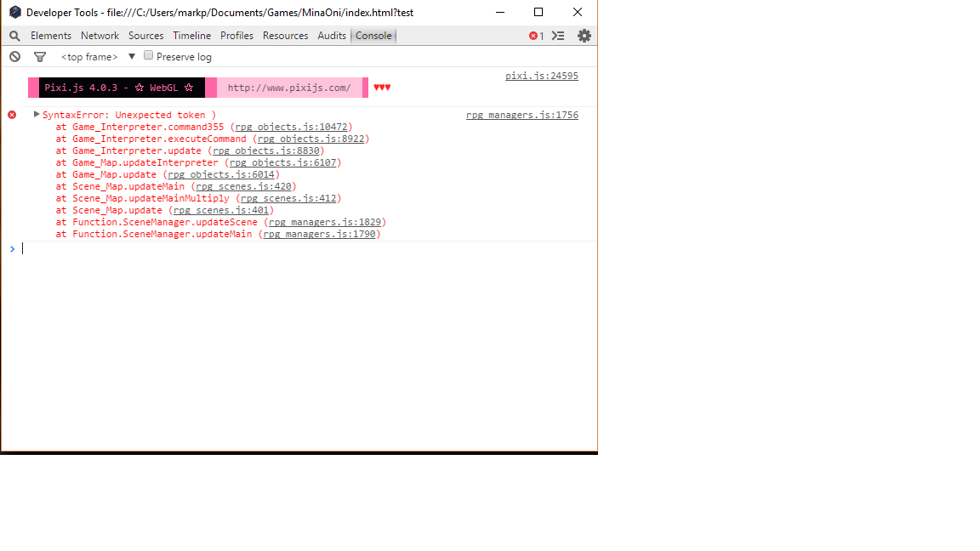Follow the rpg_scenes.js:420 link
This screenshot has height=551, width=980.
[x=243, y=186]
